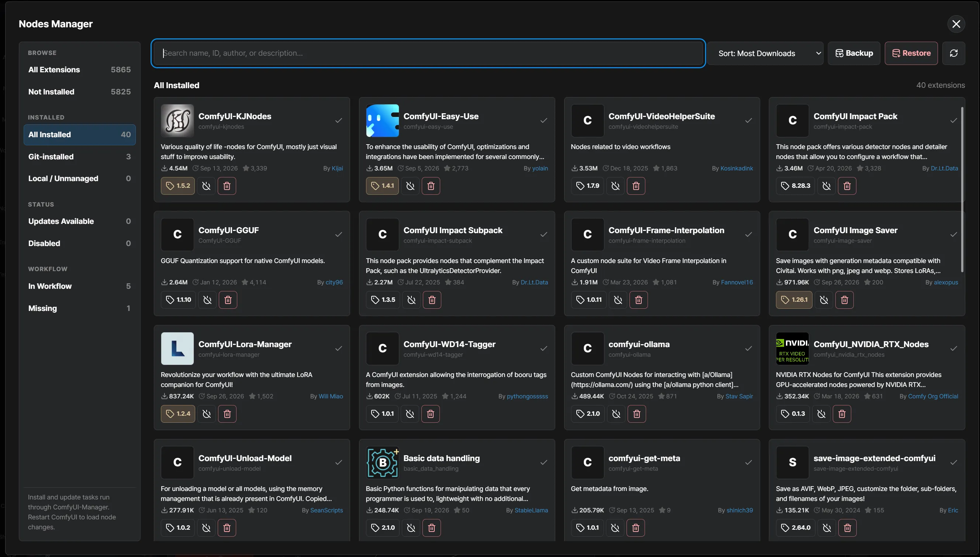Viewport: 980px width, 557px height.
Task: Delete comfyui-ollama using trash icon
Action: (x=637, y=414)
